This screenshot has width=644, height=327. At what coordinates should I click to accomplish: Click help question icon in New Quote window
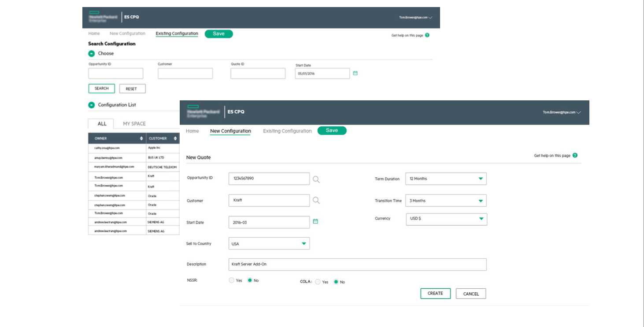click(575, 155)
